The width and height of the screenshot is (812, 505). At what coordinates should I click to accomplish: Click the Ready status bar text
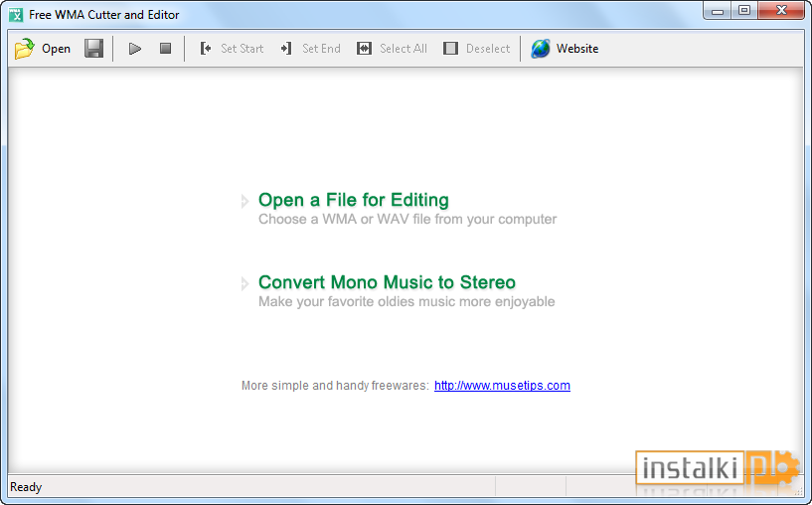point(26,487)
